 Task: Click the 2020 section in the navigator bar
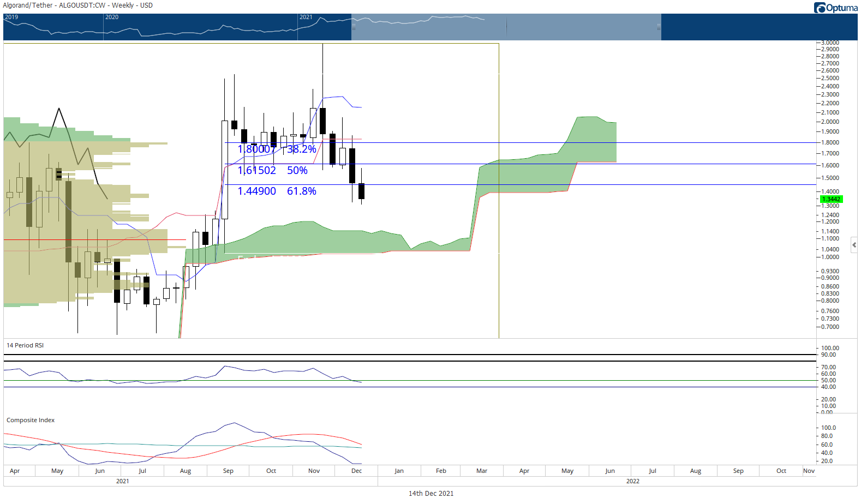[200, 27]
